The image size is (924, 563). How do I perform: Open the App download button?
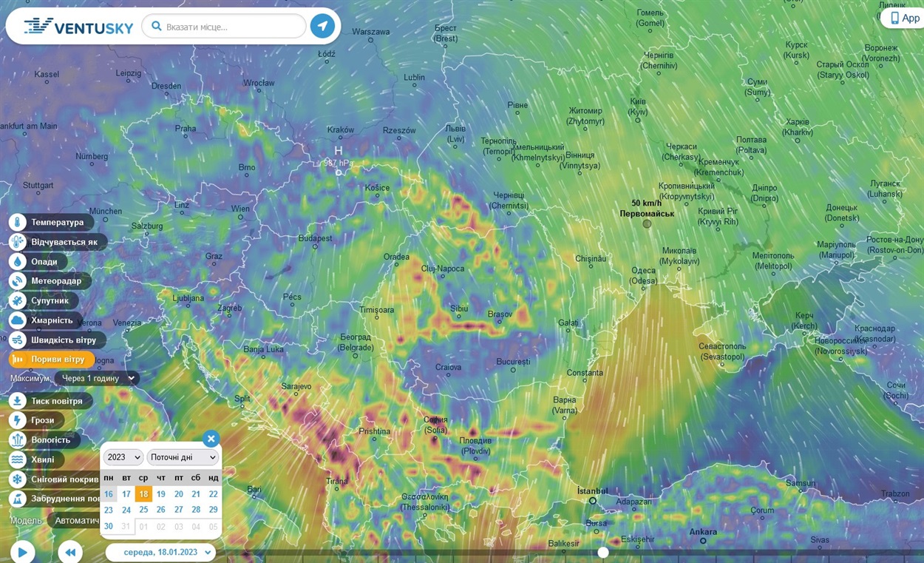click(x=903, y=18)
